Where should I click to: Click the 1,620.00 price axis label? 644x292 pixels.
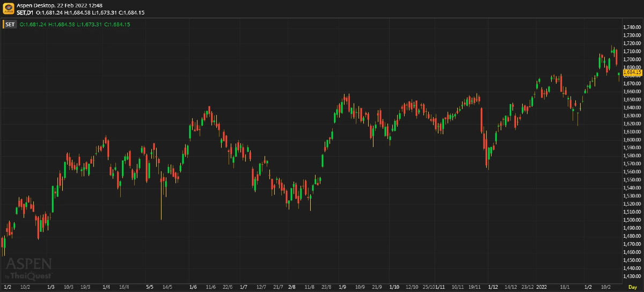pyautogui.click(x=633, y=123)
